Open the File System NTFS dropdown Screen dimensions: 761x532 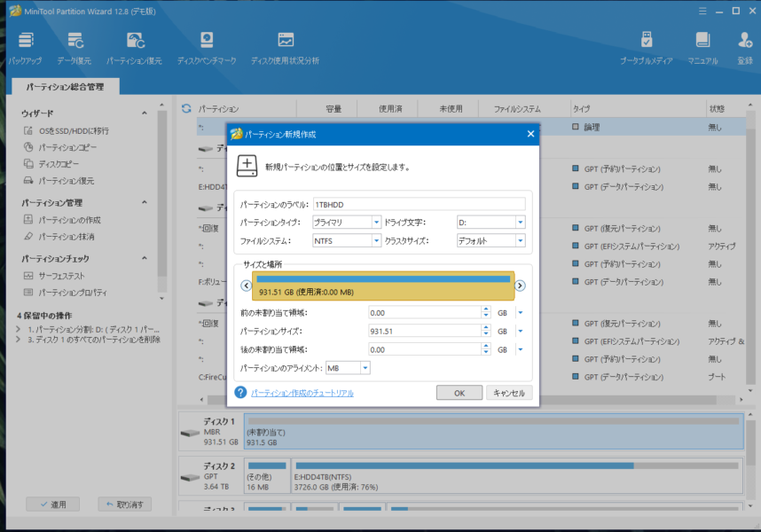pos(376,240)
